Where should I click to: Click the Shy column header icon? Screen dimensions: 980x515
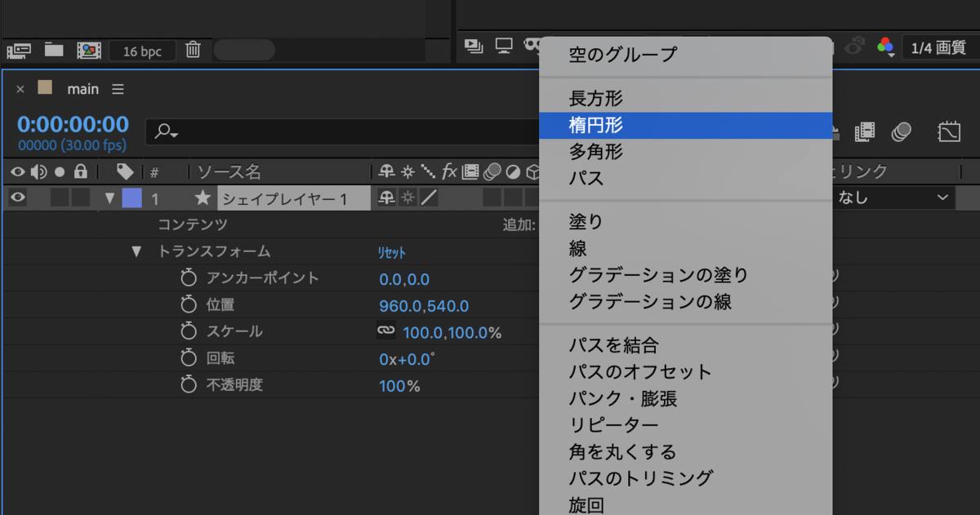(x=386, y=172)
